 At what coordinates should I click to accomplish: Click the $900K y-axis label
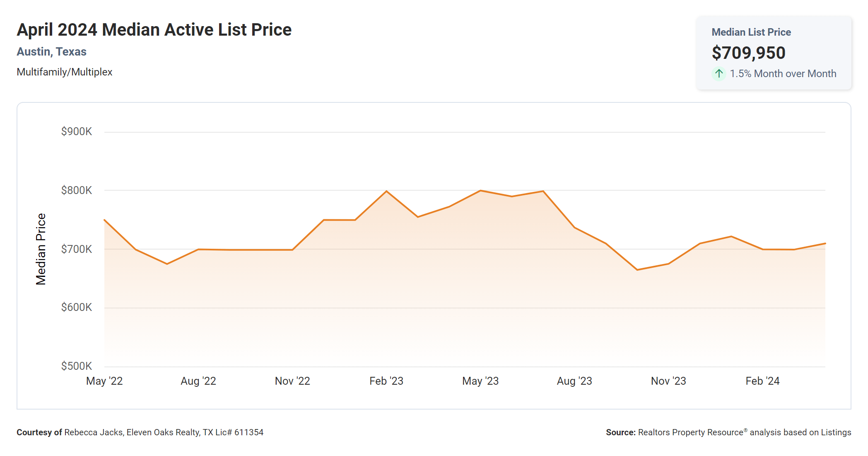click(77, 132)
